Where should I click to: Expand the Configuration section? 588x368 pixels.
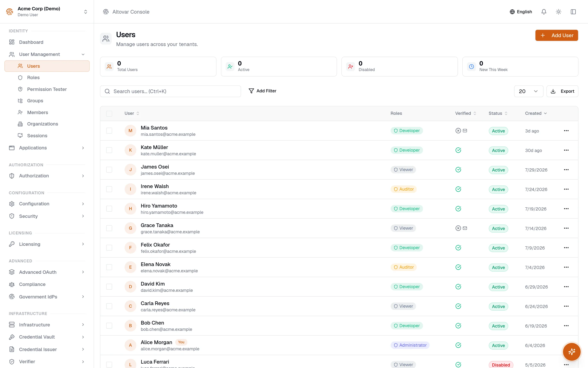tap(47, 204)
